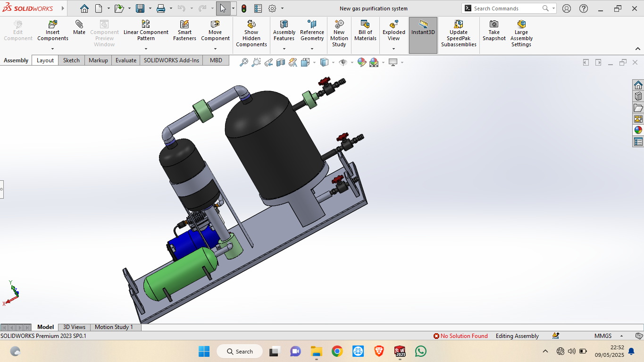The height and width of the screenshot is (362, 644).
Task: Open the Help question mark icon
Action: [584, 8]
